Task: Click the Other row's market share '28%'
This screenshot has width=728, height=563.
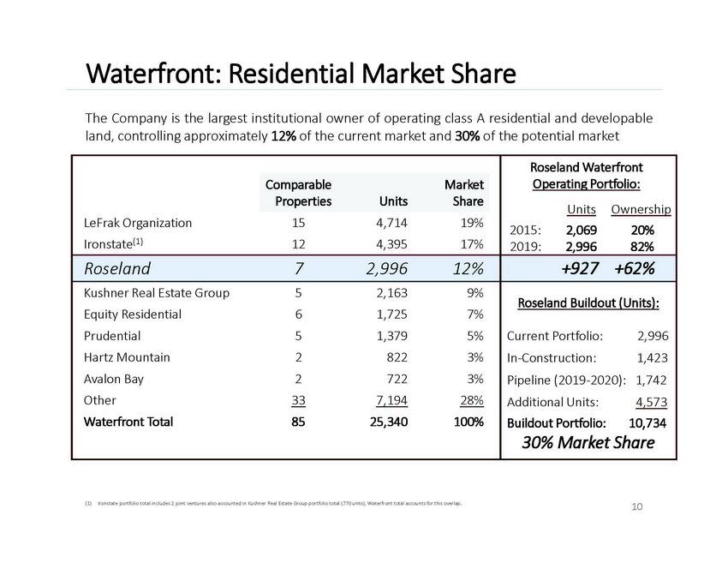Action: click(472, 400)
